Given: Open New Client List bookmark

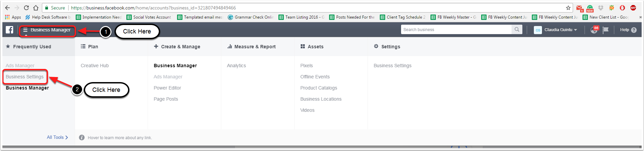Looking at the screenshot, I should pyautogui.click(x=605, y=17).
